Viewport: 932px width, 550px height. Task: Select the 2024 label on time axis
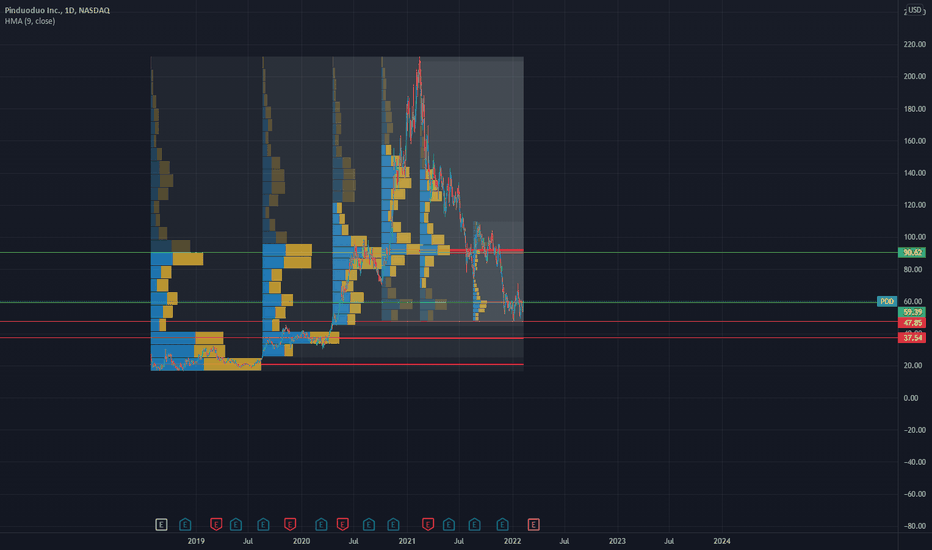point(722,541)
